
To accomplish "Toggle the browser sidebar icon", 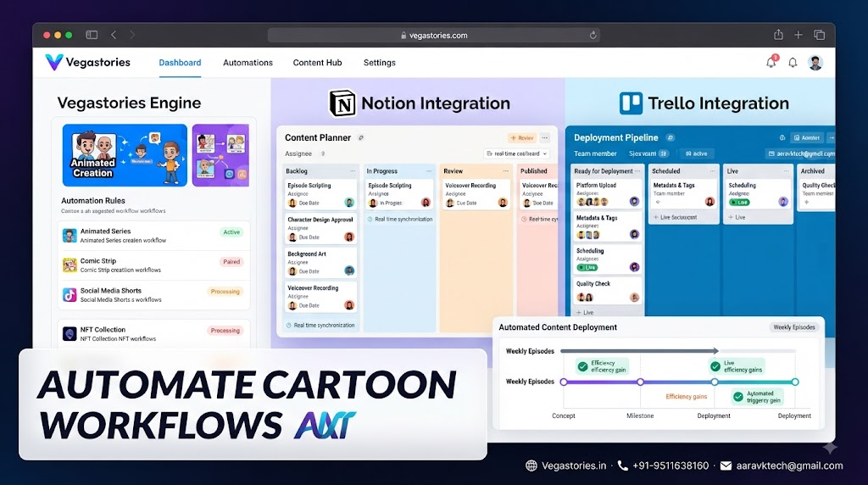I will pos(92,35).
